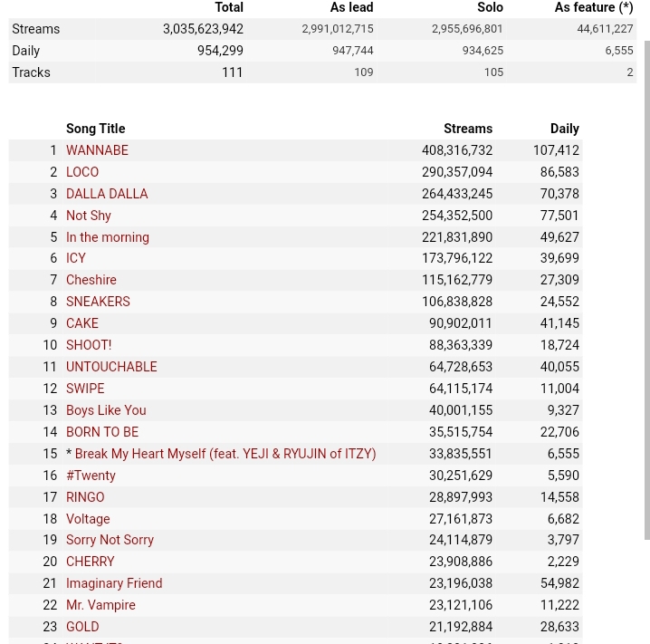
Task: Open the Not Shy song link
Action: click(x=89, y=216)
